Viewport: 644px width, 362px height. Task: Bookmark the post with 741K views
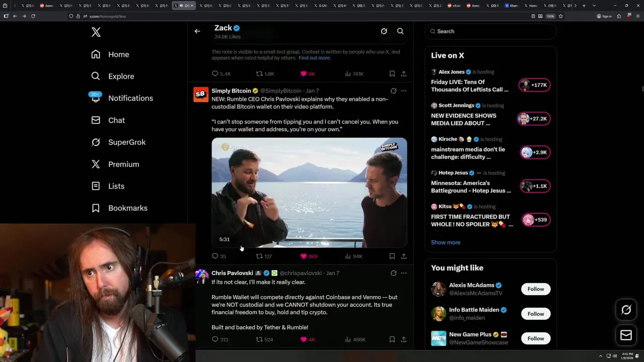392,73
